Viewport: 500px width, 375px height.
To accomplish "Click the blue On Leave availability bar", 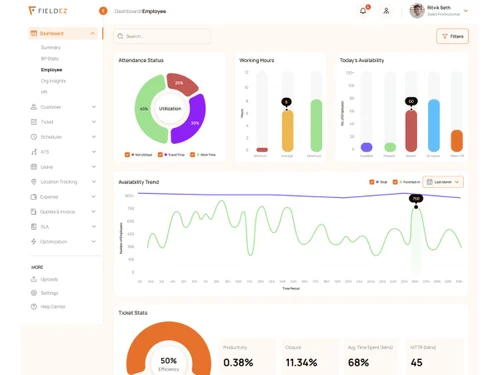I will coord(434,126).
